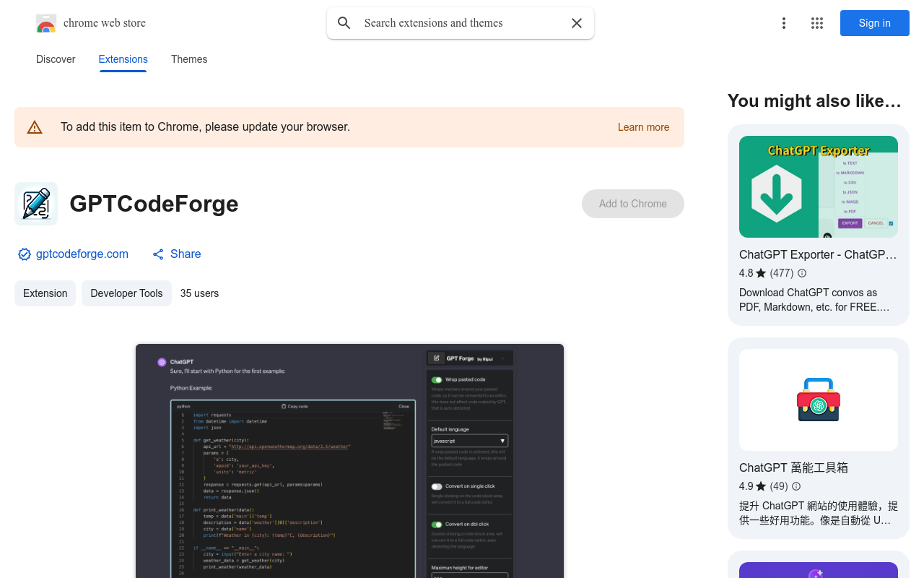The image size is (924, 578).
Task: Click Close on the code editor screenshot
Action: pos(404,406)
